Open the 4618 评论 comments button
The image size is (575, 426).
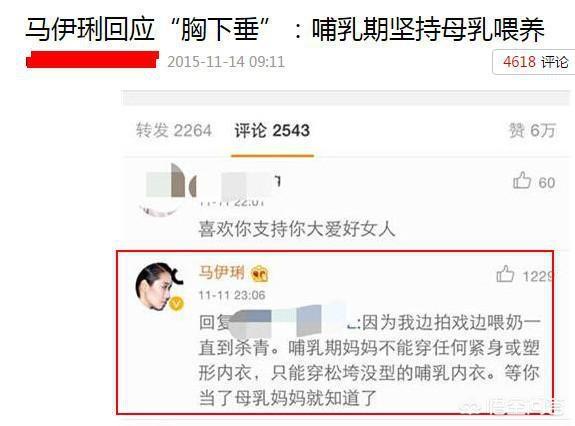tap(534, 62)
